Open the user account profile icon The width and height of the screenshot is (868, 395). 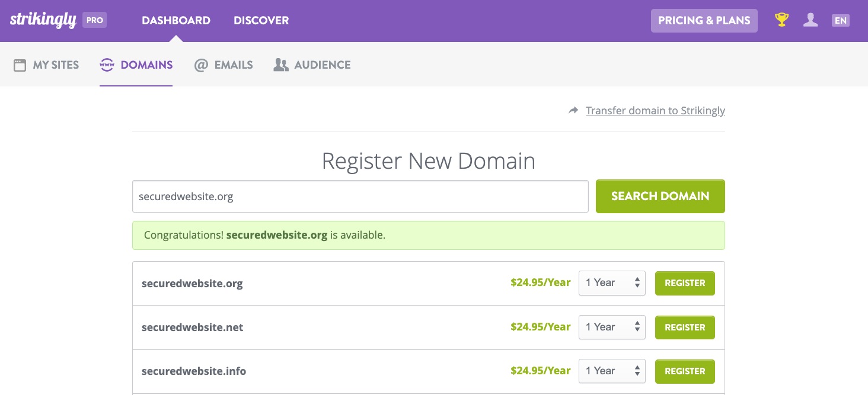[x=810, y=20]
